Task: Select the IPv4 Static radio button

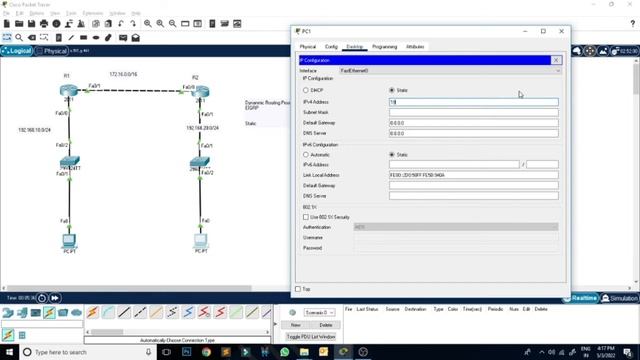Action: click(x=392, y=90)
